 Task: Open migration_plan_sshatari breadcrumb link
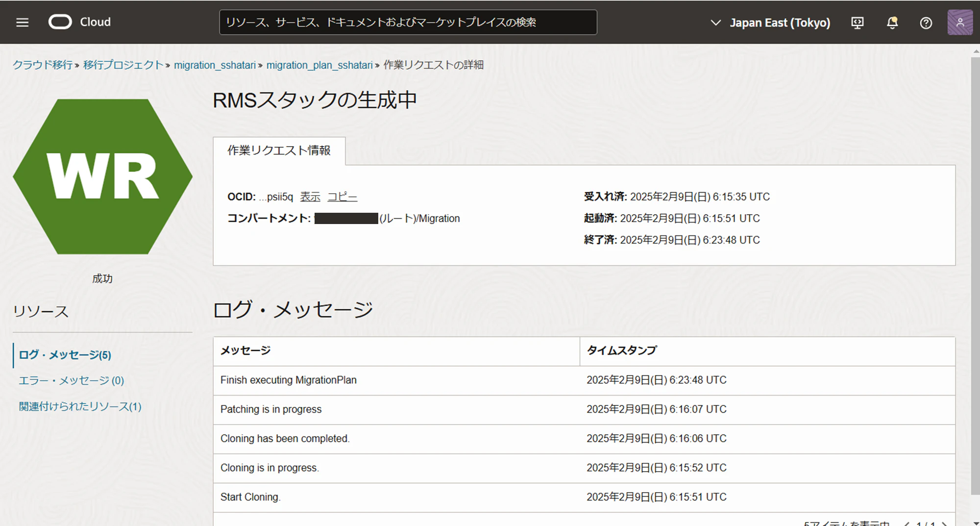pyautogui.click(x=319, y=65)
